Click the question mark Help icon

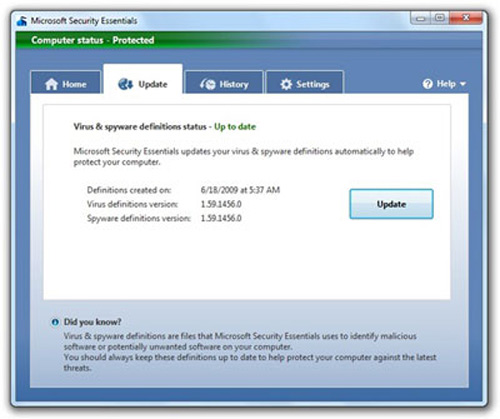427,84
